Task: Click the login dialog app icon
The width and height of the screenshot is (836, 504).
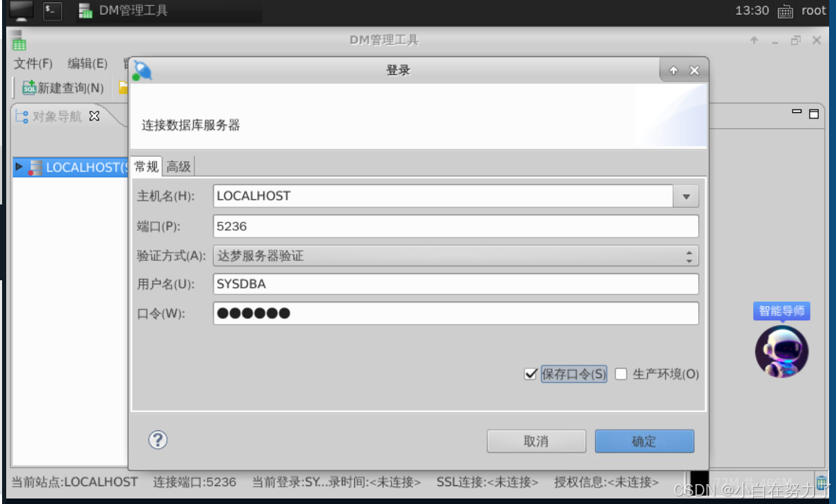Action: pyautogui.click(x=142, y=70)
